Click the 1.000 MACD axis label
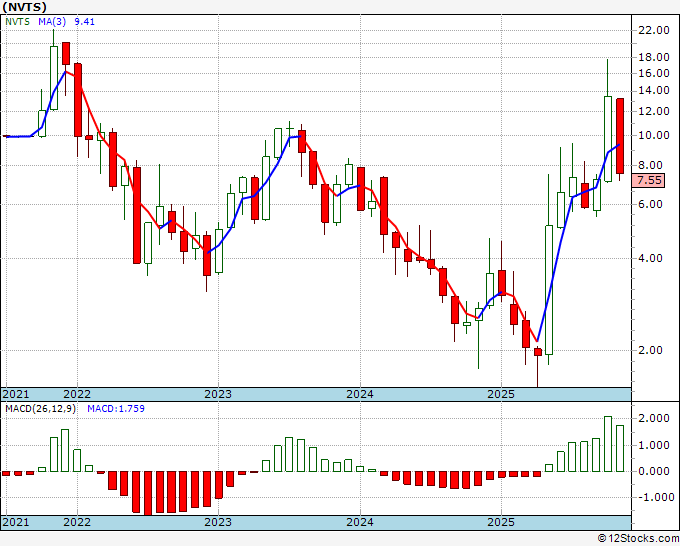Viewport: 680px width, 546px height. click(x=654, y=445)
